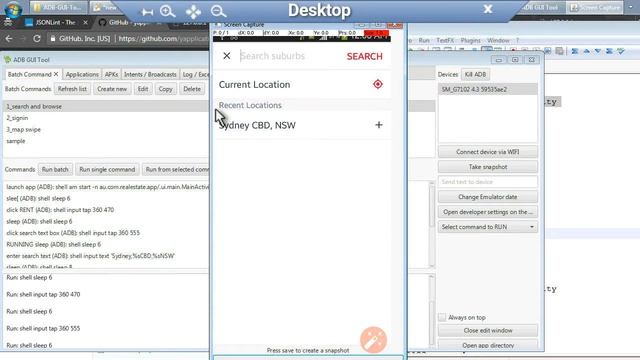Open the Plugins menu in Notepad++
This screenshot has height=360, width=640.
coord(470,40)
